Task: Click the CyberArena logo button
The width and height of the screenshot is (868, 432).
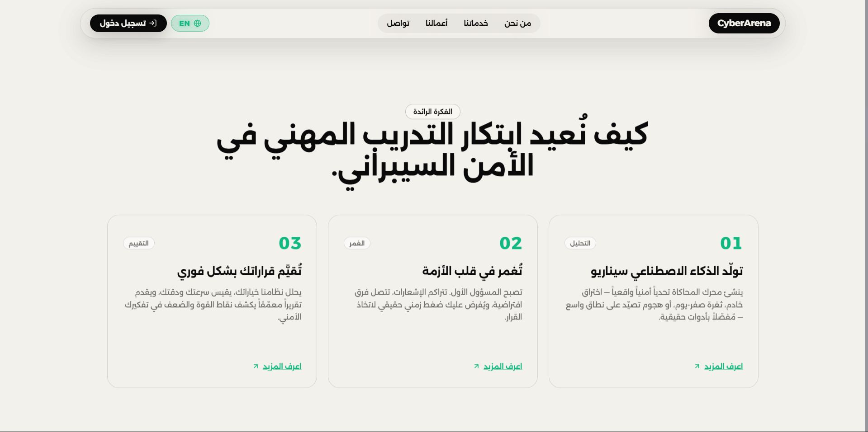Action: 744,23
